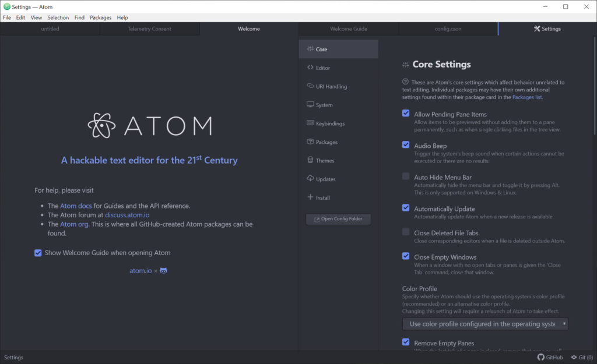Click the Open Config Folder button
Viewport: 597px width, 364px height.
tap(338, 219)
